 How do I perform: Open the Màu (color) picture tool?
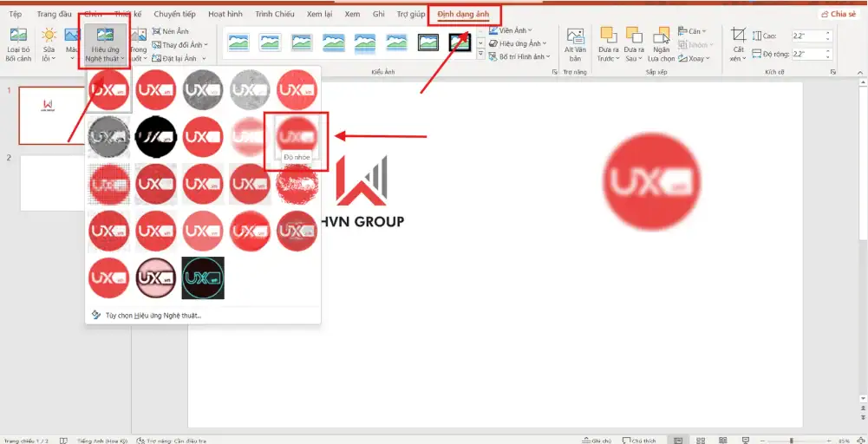click(x=72, y=45)
